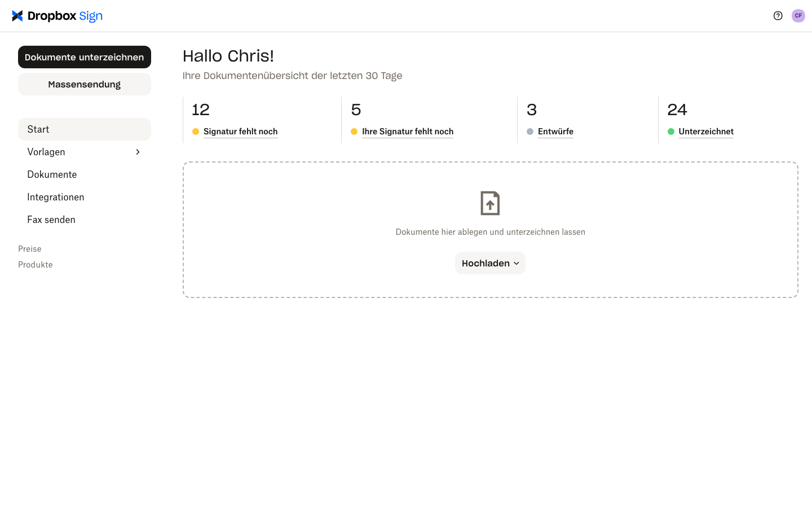The image size is (812, 508).
Task: Expand the Vorlagen submenu chevron
Action: [138, 152]
